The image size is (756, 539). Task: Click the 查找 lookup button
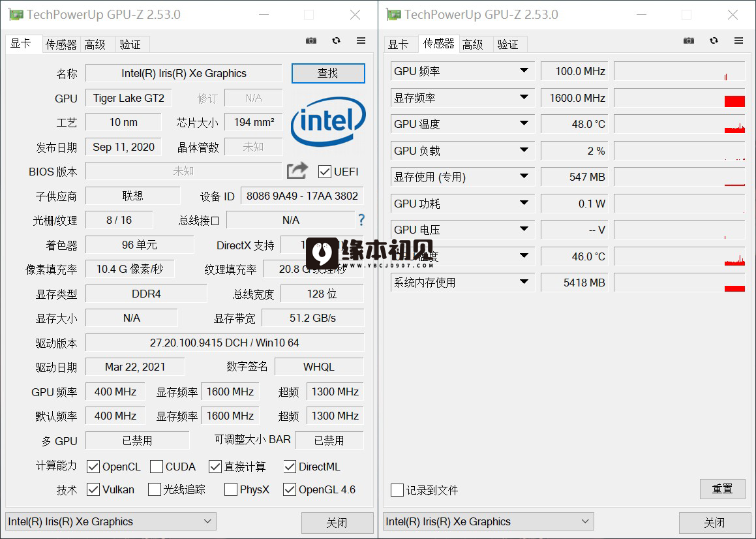click(x=328, y=73)
